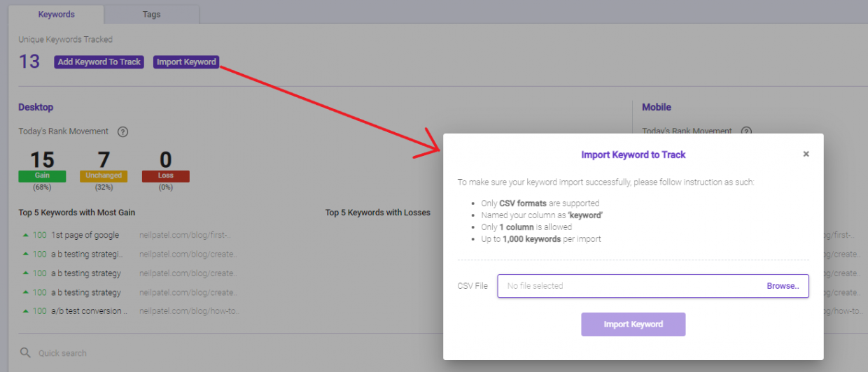Click the Import Keyword button in dialog
Screen dimensions: 868x372
tap(633, 324)
